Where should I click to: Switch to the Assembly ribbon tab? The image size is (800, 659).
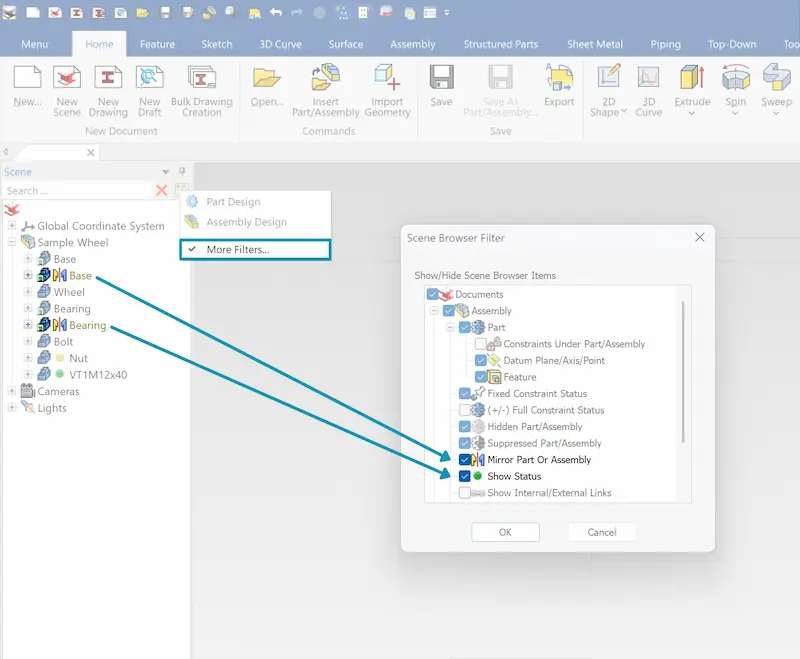413,44
